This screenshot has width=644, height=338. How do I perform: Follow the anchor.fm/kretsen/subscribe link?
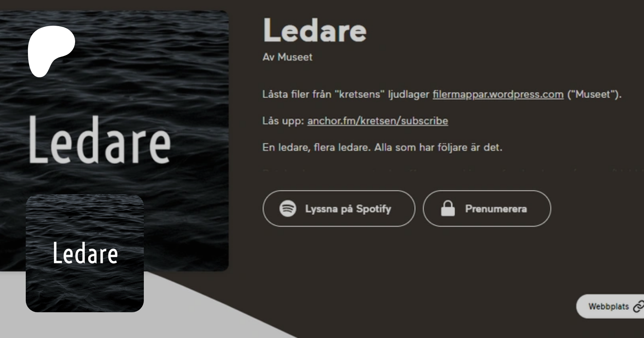tap(377, 121)
